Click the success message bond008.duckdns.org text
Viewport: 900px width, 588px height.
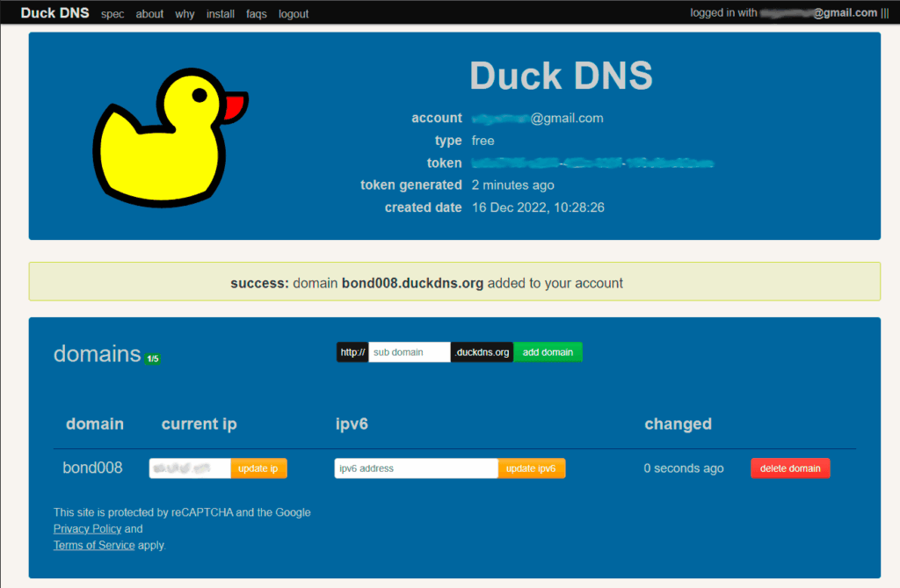(x=413, y=283)
